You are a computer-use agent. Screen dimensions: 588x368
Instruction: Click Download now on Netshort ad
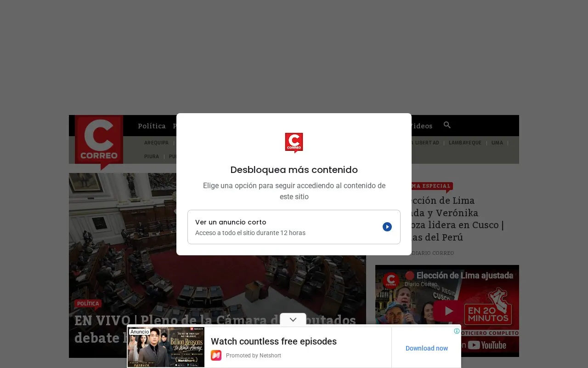[x=427, y=348]
